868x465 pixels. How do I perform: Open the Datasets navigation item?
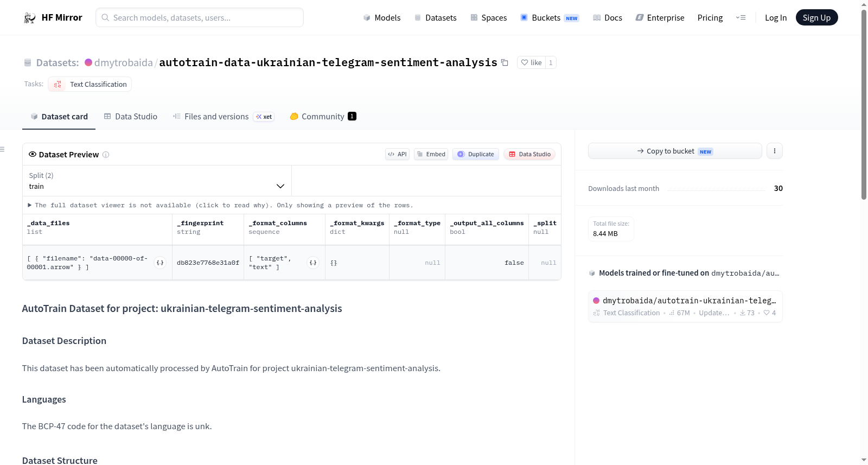coord(435,18)
